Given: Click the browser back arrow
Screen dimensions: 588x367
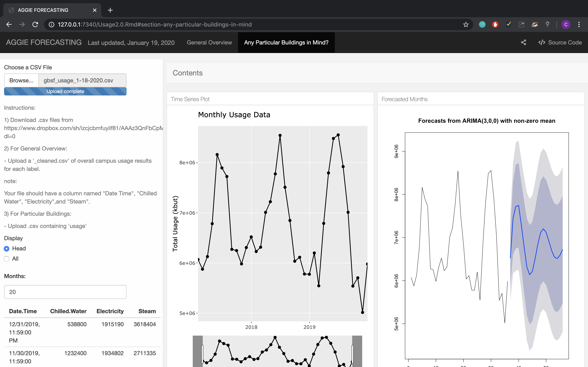Looking at the screenshot, I should click(x=9, y=24).
